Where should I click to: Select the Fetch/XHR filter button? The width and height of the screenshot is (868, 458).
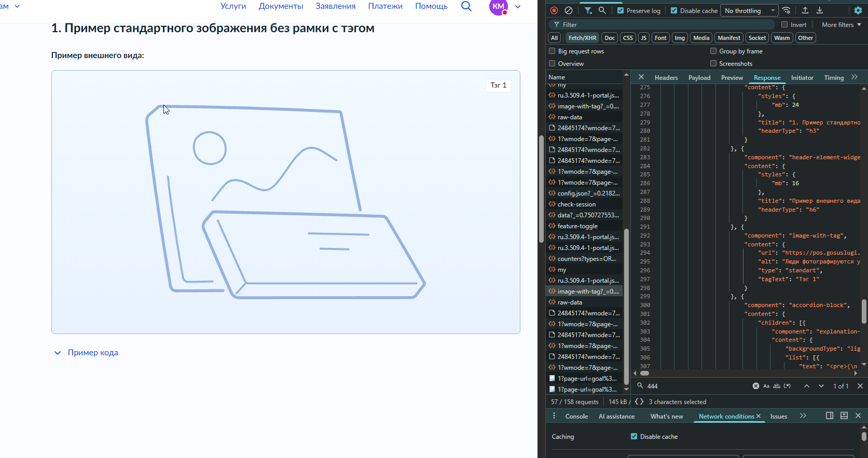582,38
